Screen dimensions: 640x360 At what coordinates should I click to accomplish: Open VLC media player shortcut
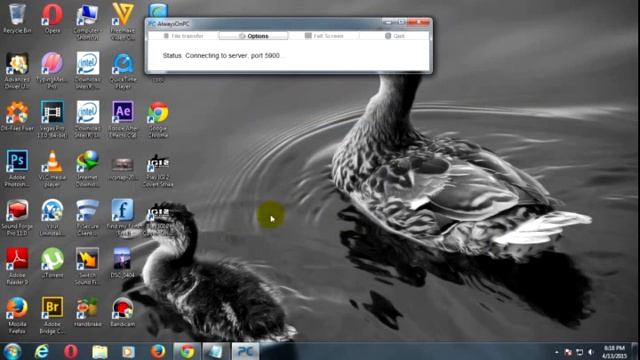(x=52, y=169)
